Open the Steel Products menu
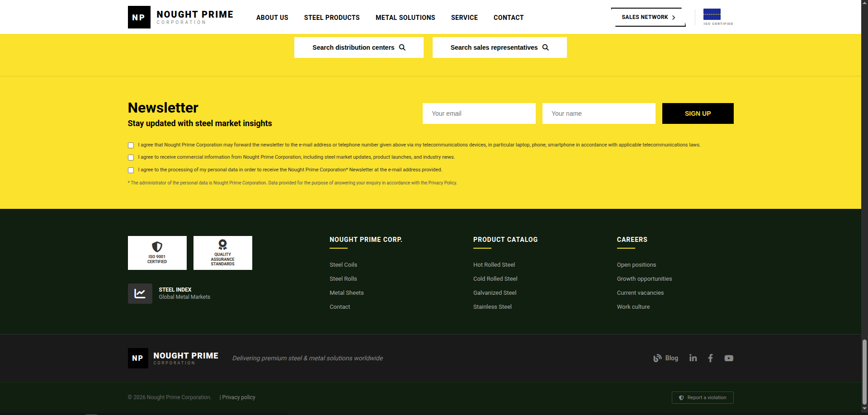Screen dimensions: 868x415 (x=331, y=18)
